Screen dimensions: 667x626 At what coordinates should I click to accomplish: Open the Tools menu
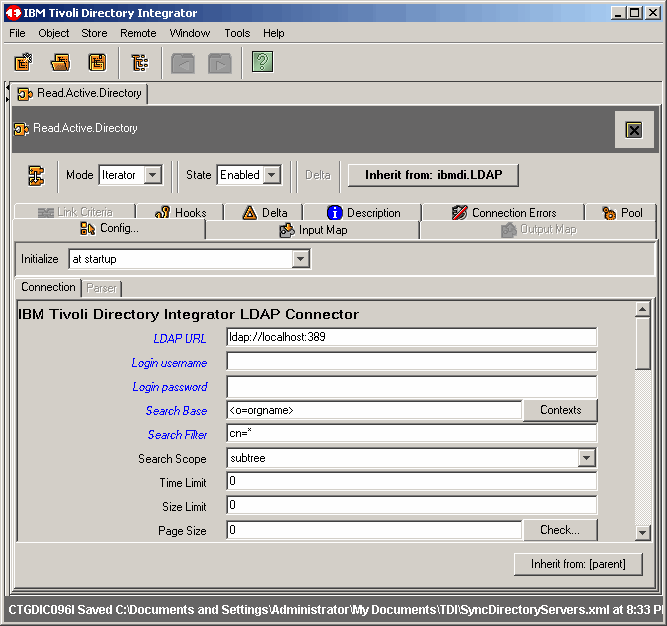tap(237, 33)
